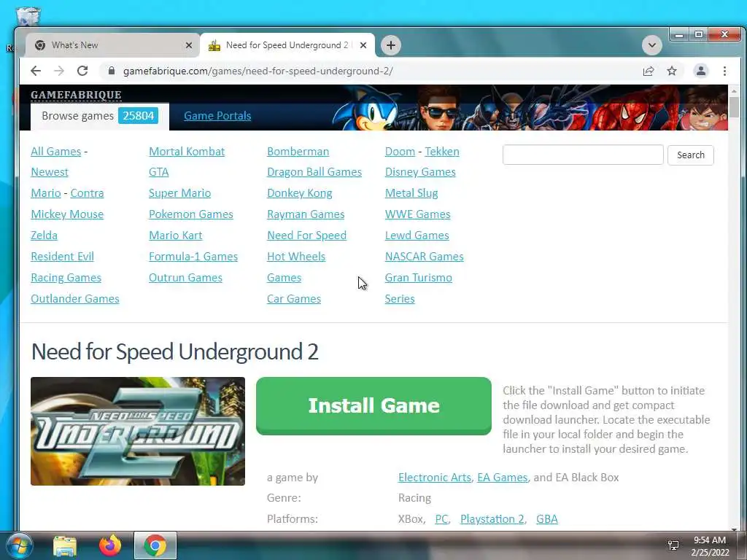
Task: Open the Car Games link
Action: tap(293, 298)
